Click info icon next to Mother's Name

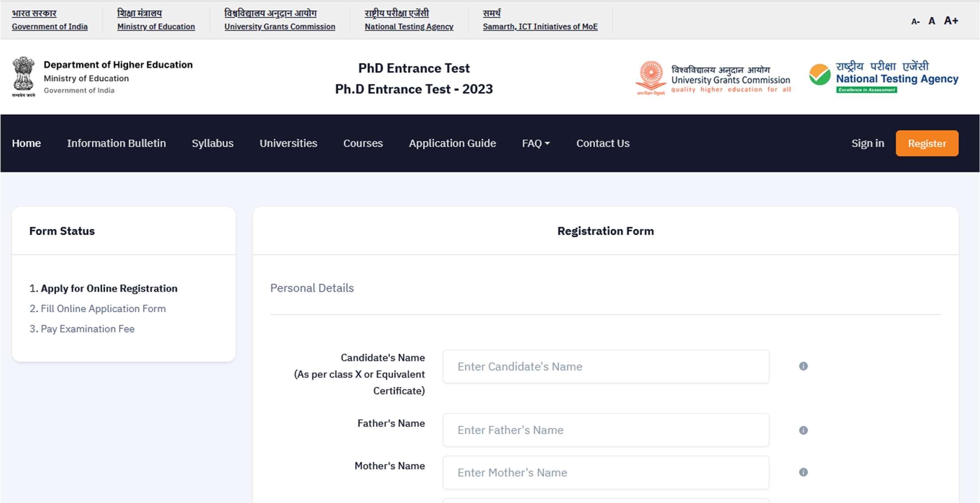[x=803, y=472]
